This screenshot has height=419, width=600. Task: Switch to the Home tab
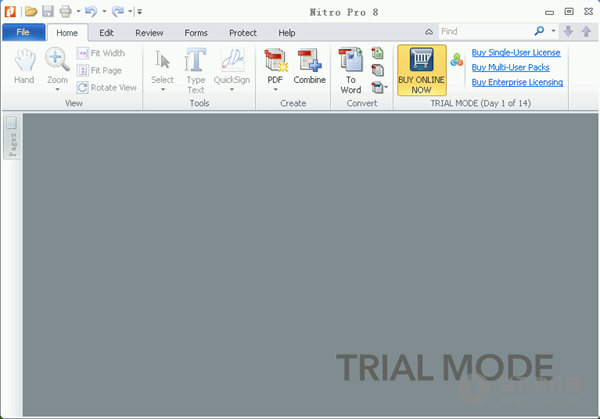point(67,33)
